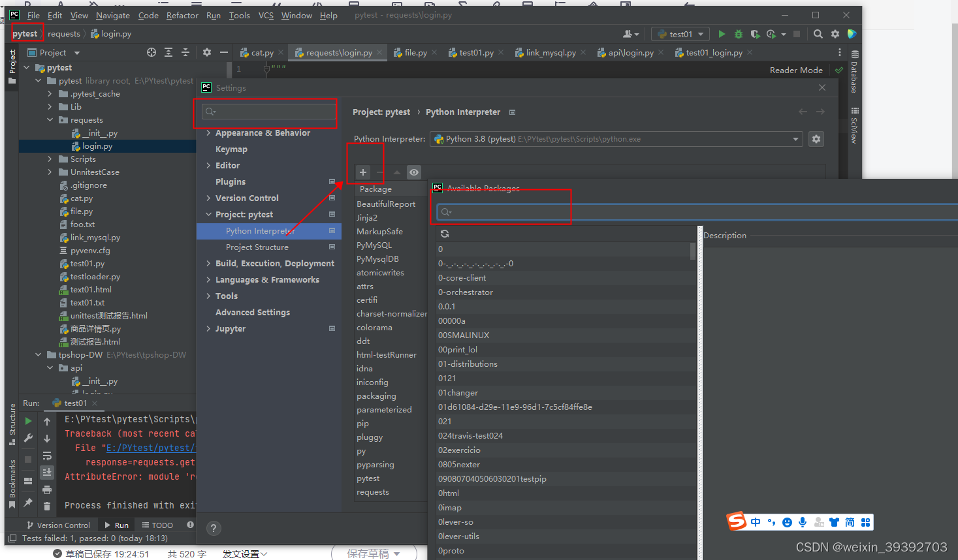This screenshot has width=958, height=560.
Task: Open the Python Interpreter dropdown
Action: (795, 138)
